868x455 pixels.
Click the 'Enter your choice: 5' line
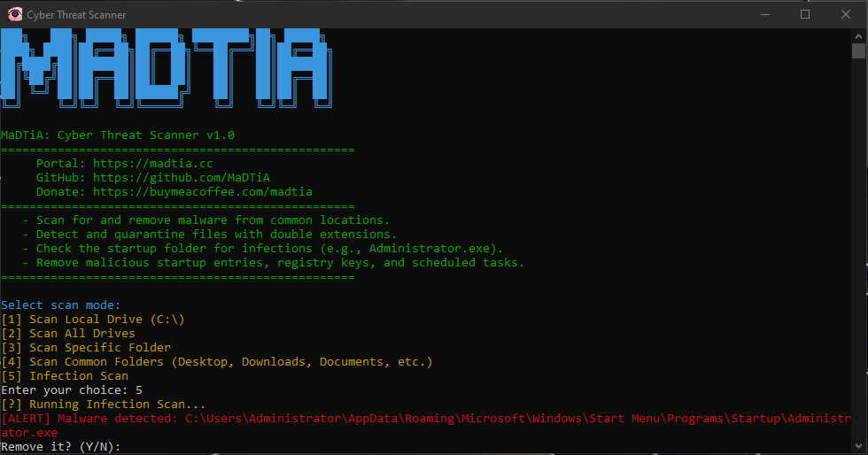pos(72,390)
